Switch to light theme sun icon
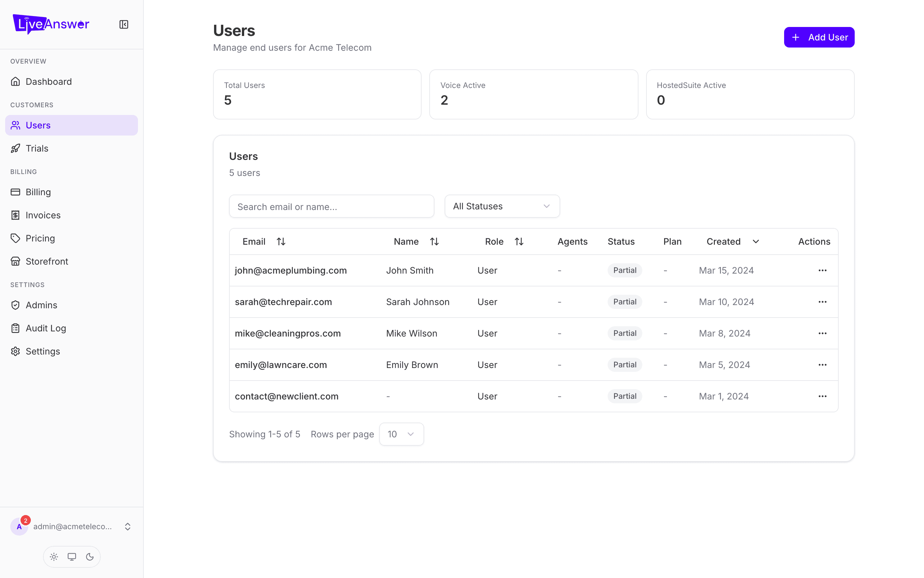924x578 pixels. click(x=54, y=556)
